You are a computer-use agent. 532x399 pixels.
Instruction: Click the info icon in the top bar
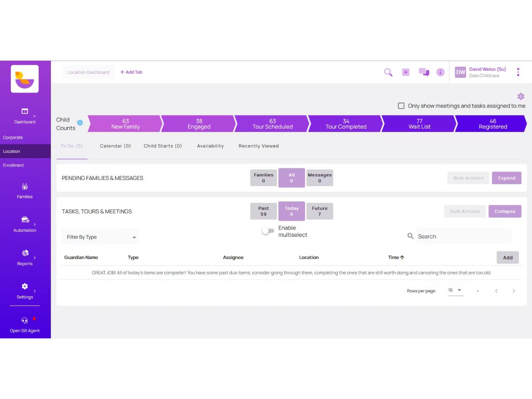pyautogui.click(x=440, y=72)
